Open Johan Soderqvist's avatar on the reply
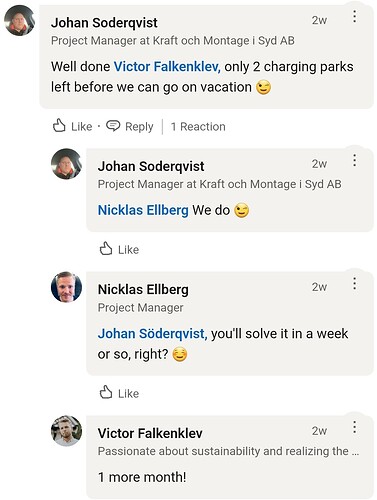This screenshot has height=500, width=377. 66,164
